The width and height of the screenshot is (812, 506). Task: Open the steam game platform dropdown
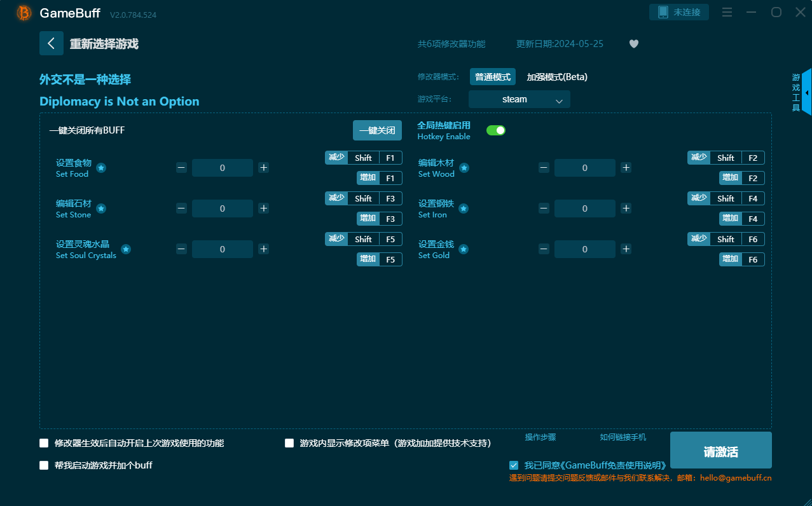point(519,99)
